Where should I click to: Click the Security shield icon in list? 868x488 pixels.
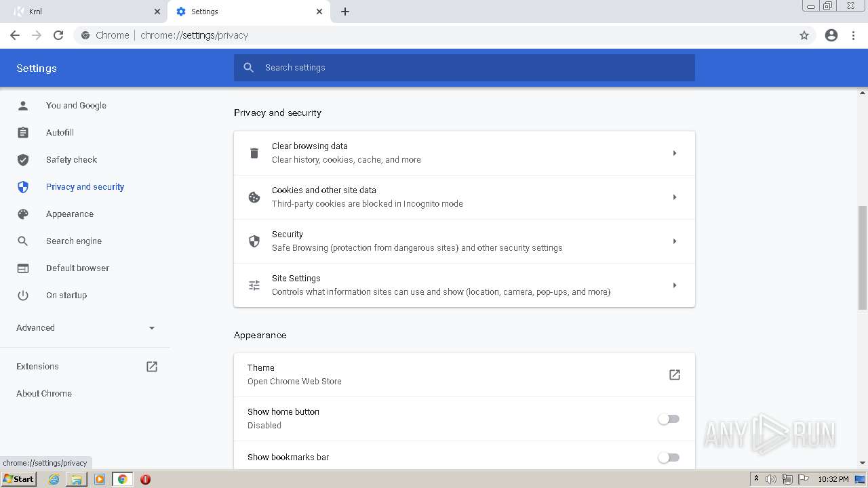pyautogui.click(x=254, y=241)
